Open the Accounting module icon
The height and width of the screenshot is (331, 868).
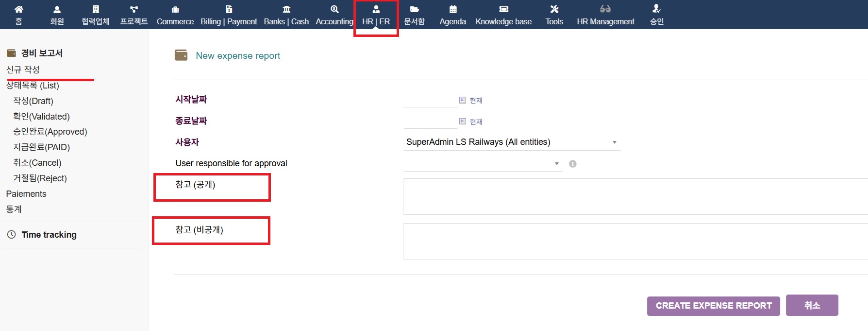[x=334, y=9]
